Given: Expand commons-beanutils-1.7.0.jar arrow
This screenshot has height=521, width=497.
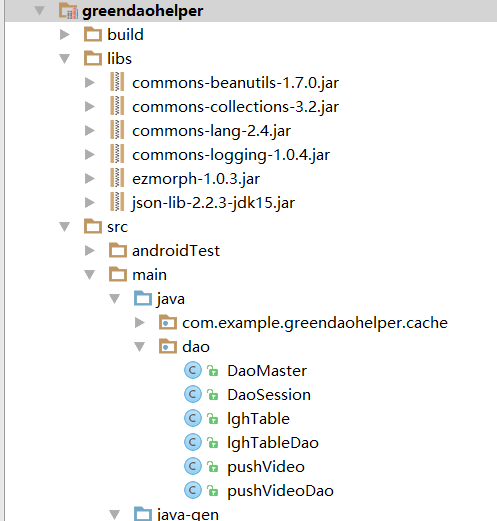Looking at the screenshot, I should point(90,82).
